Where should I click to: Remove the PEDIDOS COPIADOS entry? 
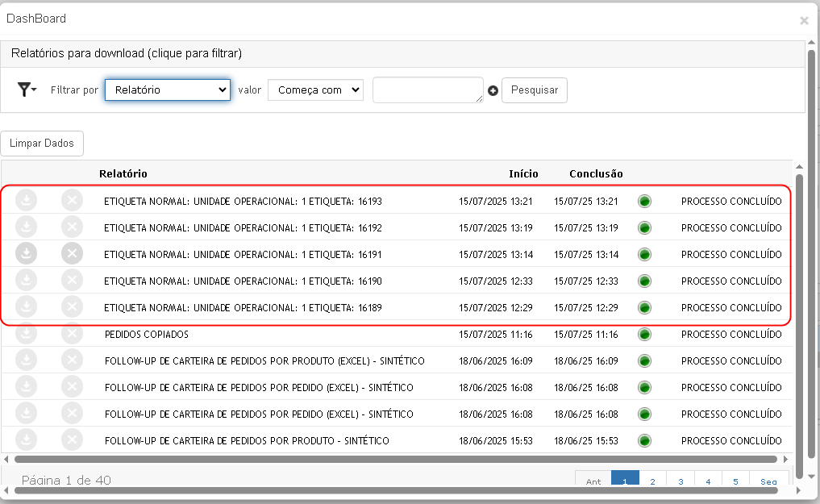73,334
